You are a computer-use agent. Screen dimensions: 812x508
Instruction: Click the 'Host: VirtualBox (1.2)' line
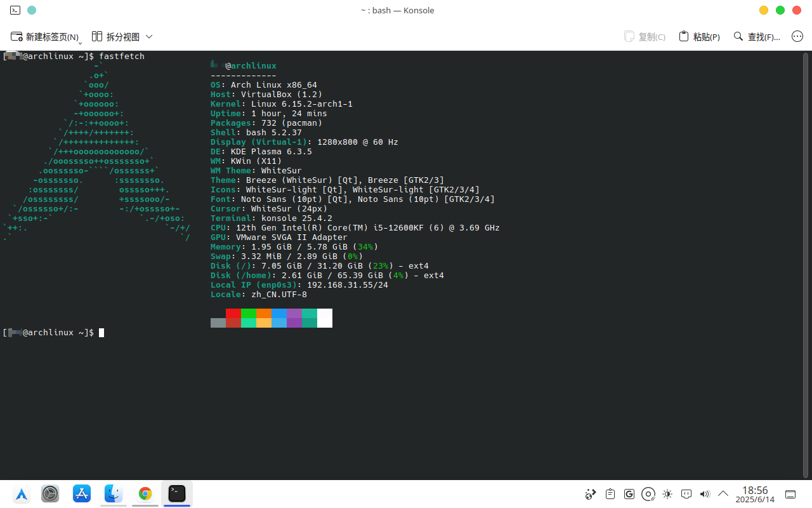click(266, 94)
